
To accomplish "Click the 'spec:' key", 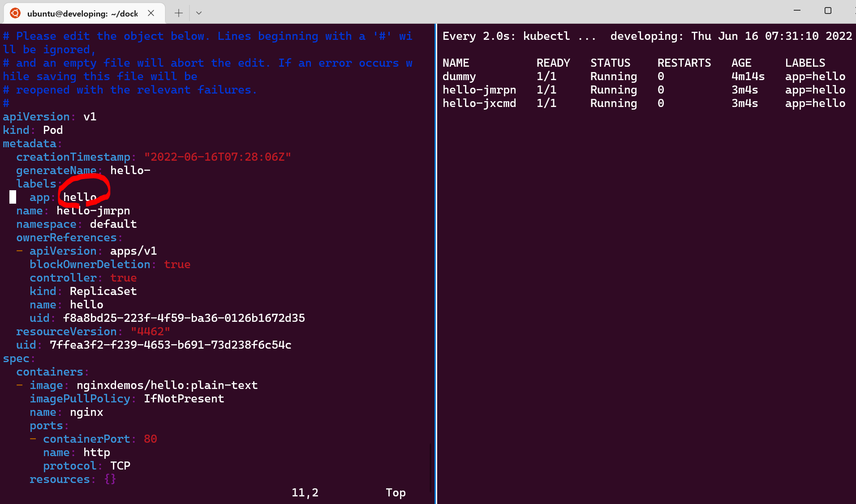I will tap(19, 359).
